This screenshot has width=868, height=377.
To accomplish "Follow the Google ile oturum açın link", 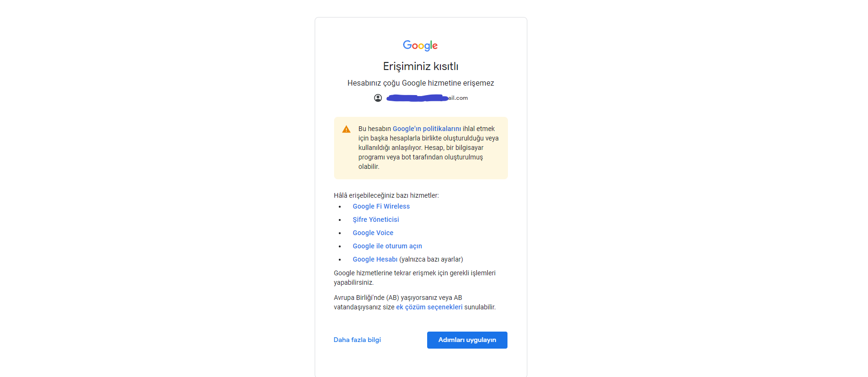I will click(387, 246).
